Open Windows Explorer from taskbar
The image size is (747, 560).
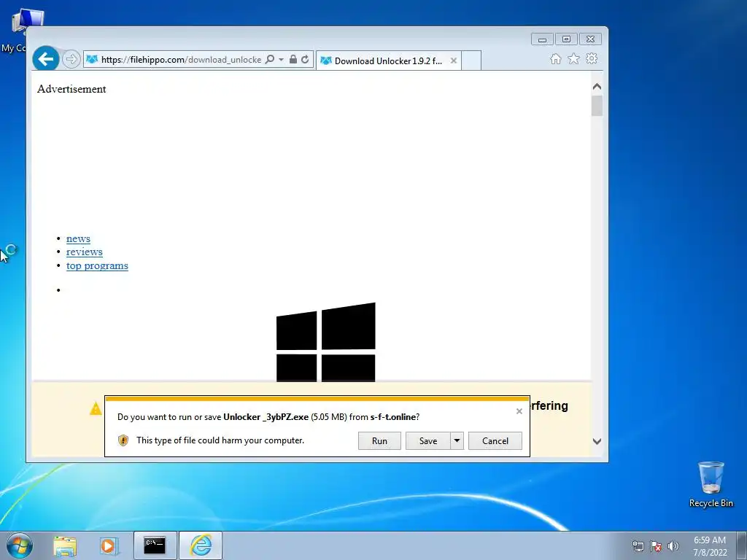[65, 546]
